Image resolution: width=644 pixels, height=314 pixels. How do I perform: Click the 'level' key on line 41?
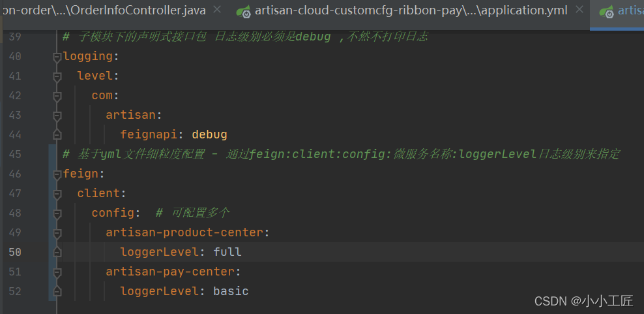[x=95, y=76]
